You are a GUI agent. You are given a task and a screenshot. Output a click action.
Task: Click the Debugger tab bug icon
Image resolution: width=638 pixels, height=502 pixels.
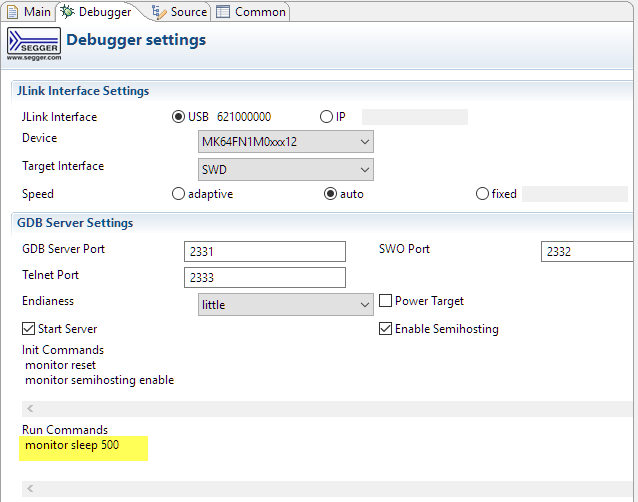tap(67, 12)
